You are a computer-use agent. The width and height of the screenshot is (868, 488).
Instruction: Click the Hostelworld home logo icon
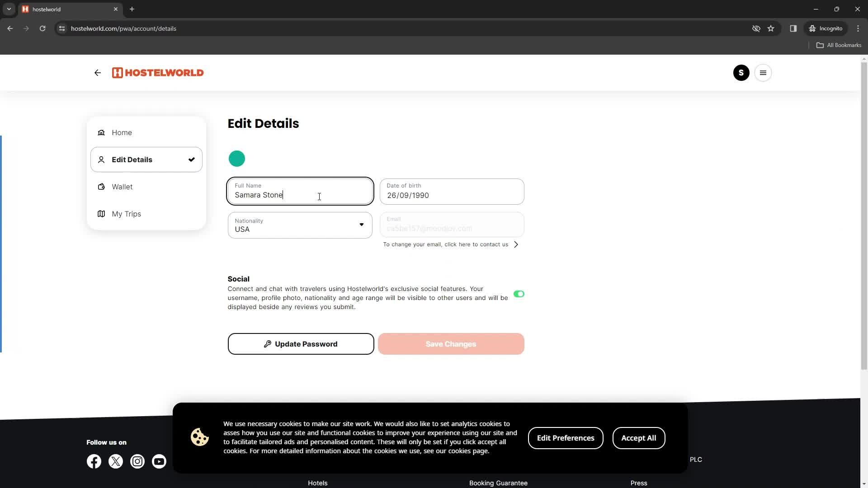[x=158, y=73]
